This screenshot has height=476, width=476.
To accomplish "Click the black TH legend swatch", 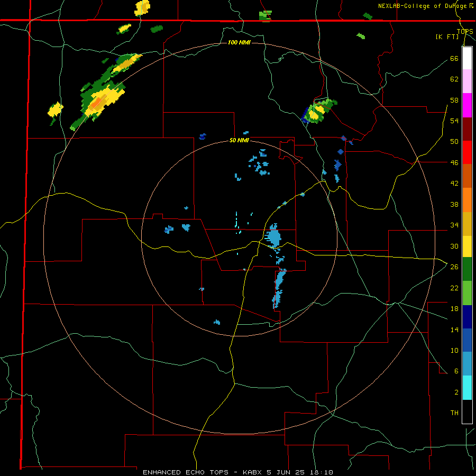I will (467, 411).
